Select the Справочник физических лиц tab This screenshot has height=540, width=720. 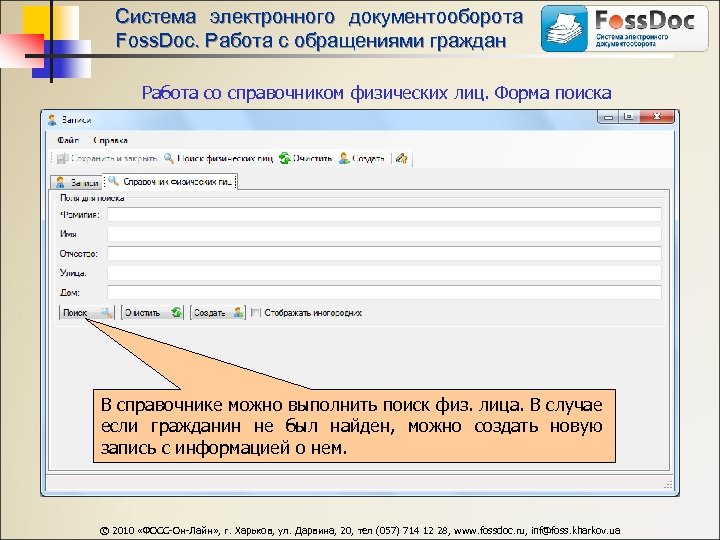(170, 181)
